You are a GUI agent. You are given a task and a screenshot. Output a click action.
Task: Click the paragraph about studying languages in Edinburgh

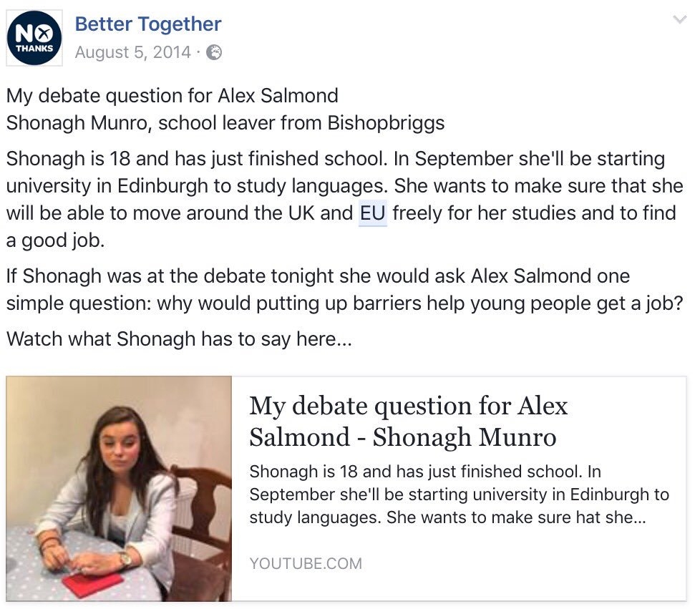tap(345, 200)
